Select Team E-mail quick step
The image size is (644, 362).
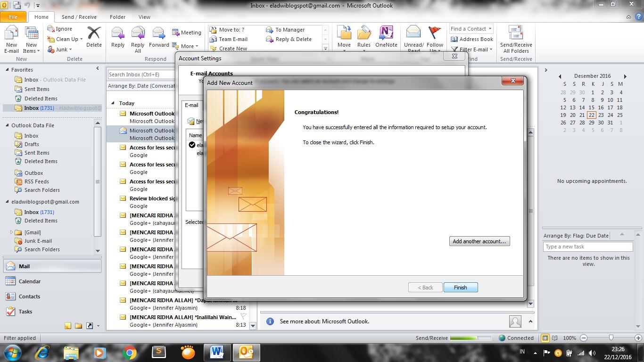(229, 39)
